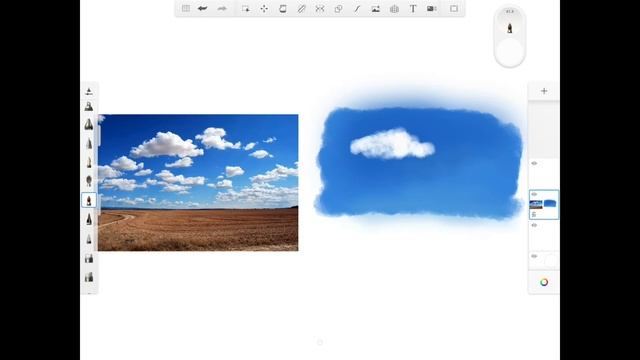Screen dimensions: 640x360
Task: Select the empty layer under the sky layer
Action: (x=544, y=236)
